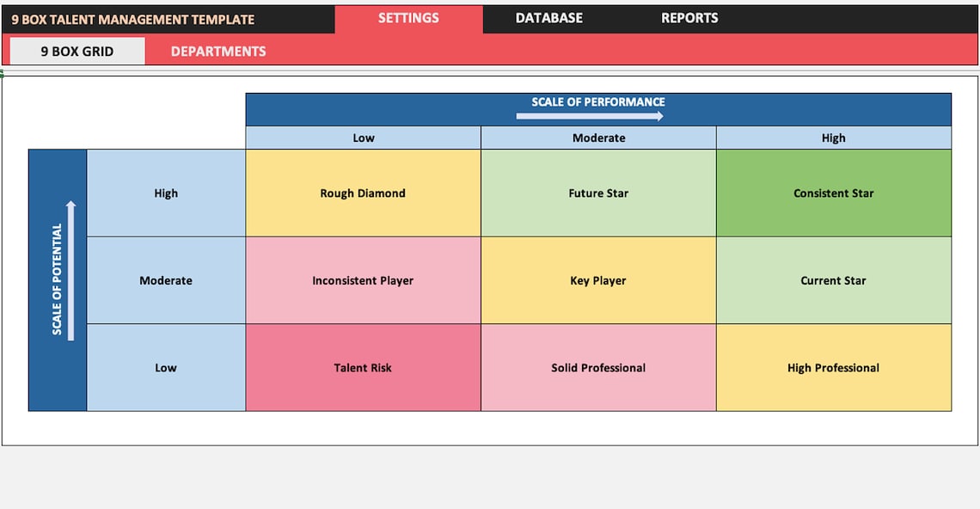Select the Solid Professional box
Image resolution: width=980 pixels, height=509 pixels.
[x=599, y=368]
